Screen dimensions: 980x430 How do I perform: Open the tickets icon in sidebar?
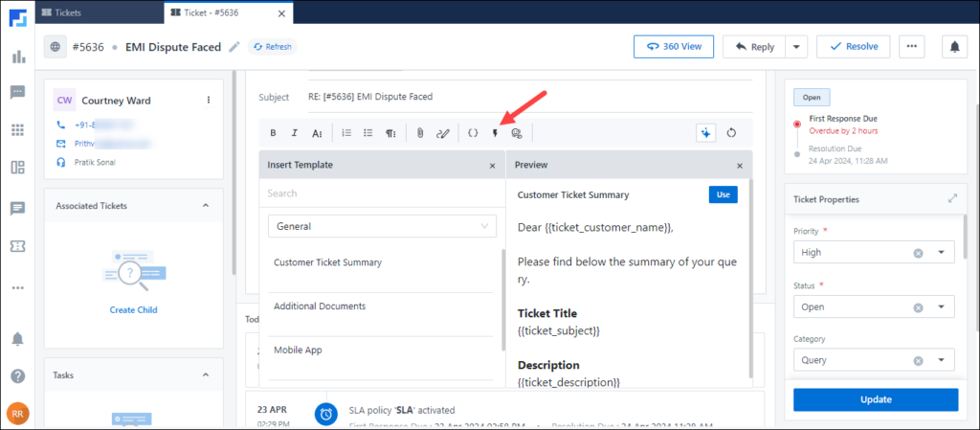tap(18, 247)
